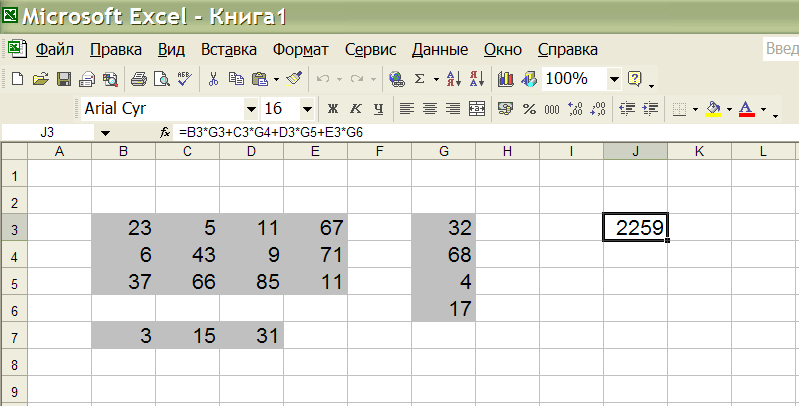Save the workbook with the floppy disk icon
The height and width of the screenshot is (406, 799).
pos(64,79)
